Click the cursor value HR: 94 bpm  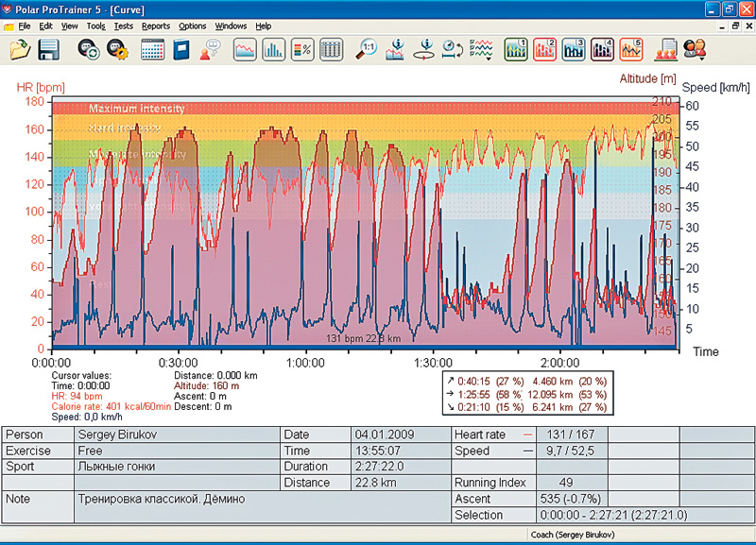(x=77, y=396)
